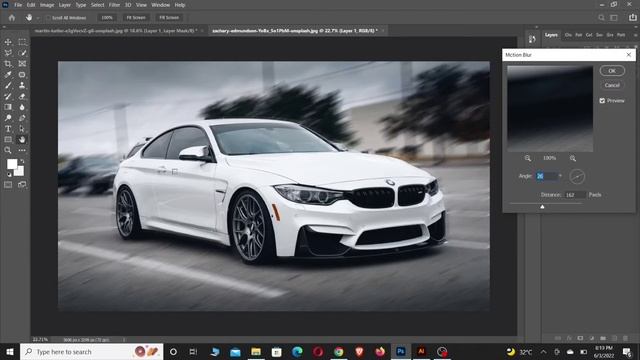This screenshot has width=640, height=360.
Task: Select the Rectangle shape tool
Action: click(x=8, y=140)
